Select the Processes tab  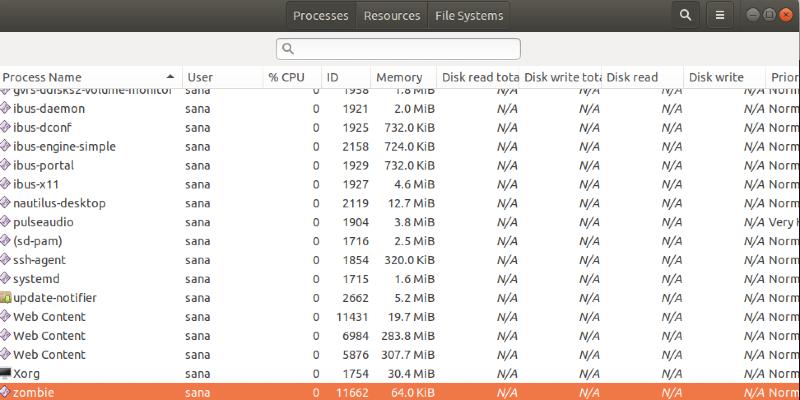[320, 16]
